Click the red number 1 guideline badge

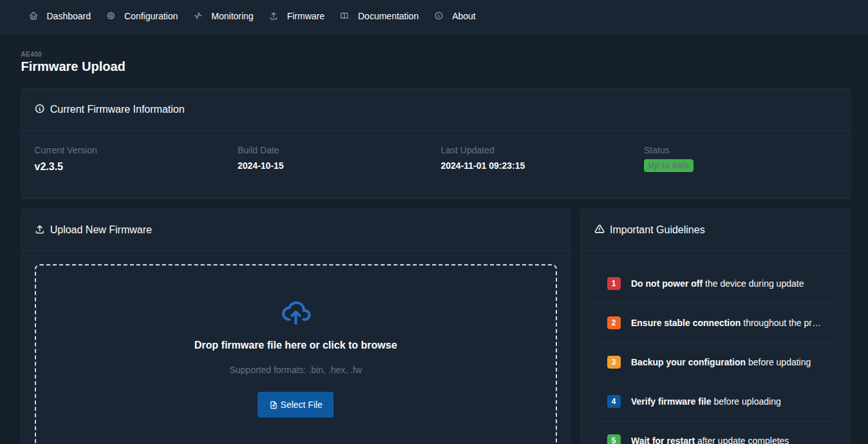pyautogui.click(x=614, y=284)
